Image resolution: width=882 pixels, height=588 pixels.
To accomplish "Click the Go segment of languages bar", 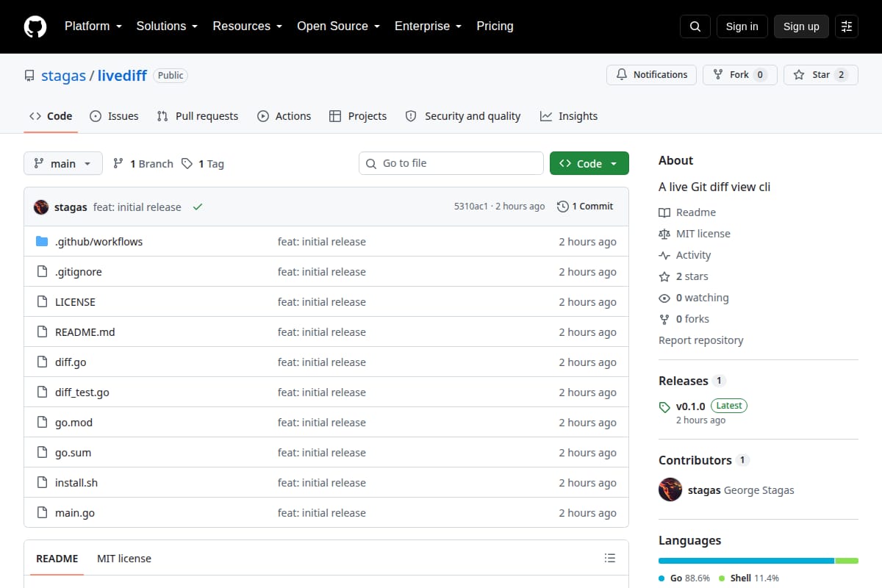I will point(746,561).
